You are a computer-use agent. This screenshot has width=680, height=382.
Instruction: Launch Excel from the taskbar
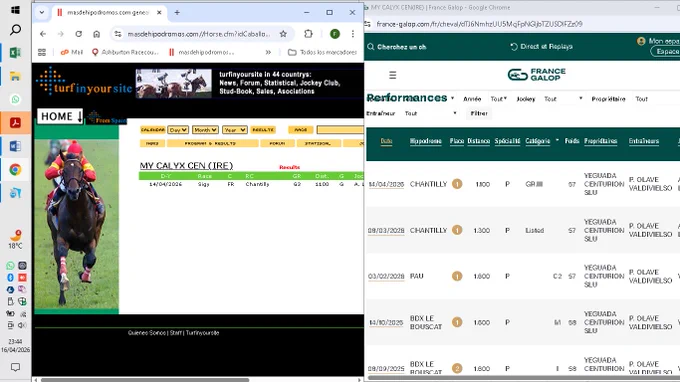pyautogui.click(x=15, y=53)
